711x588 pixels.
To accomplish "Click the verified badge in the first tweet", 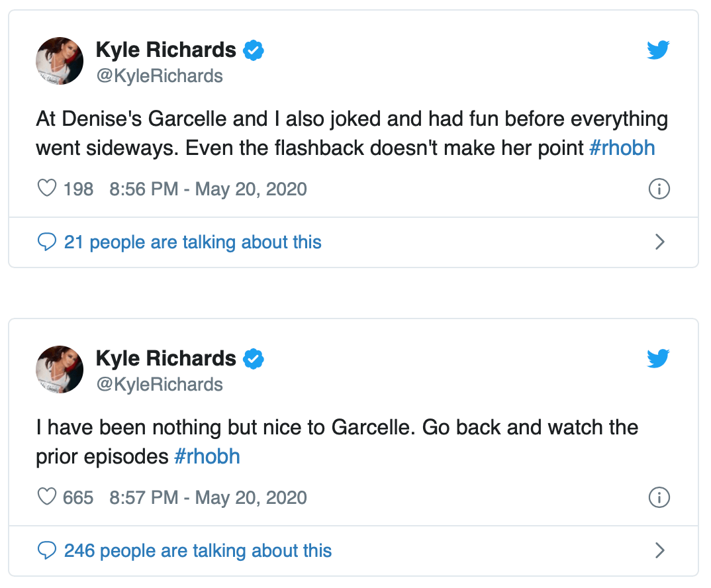I will [254, 50].
